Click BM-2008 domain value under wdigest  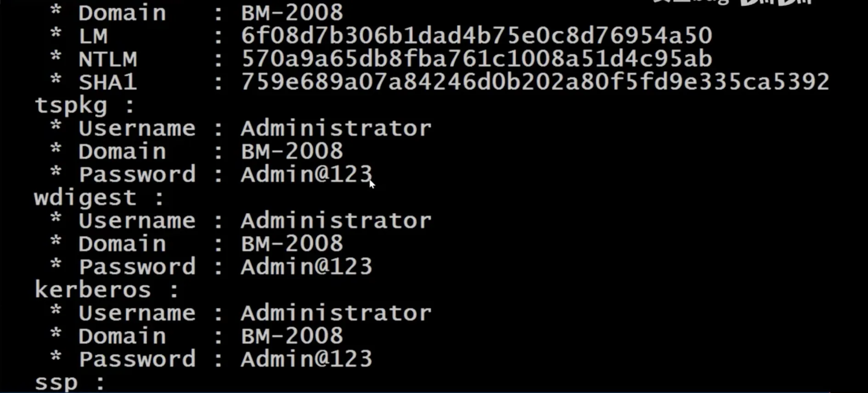(x=292, y=244)
